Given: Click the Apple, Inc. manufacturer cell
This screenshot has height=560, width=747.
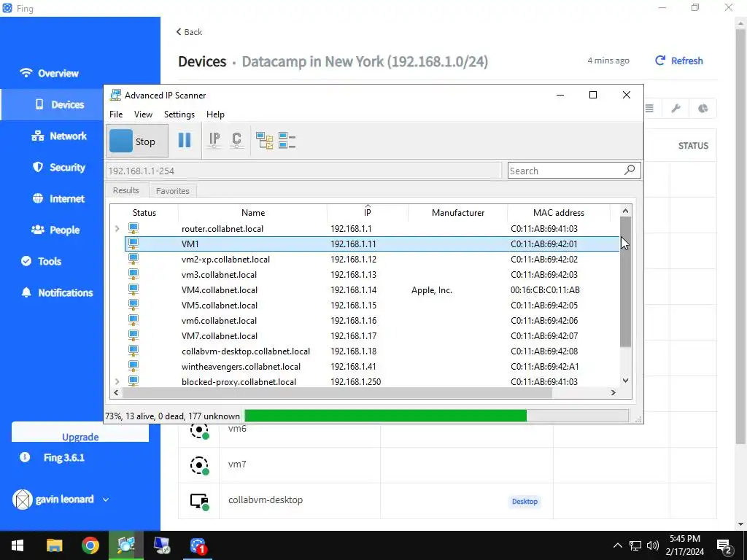Looking at the screenshot, I should tap(432, 290).
